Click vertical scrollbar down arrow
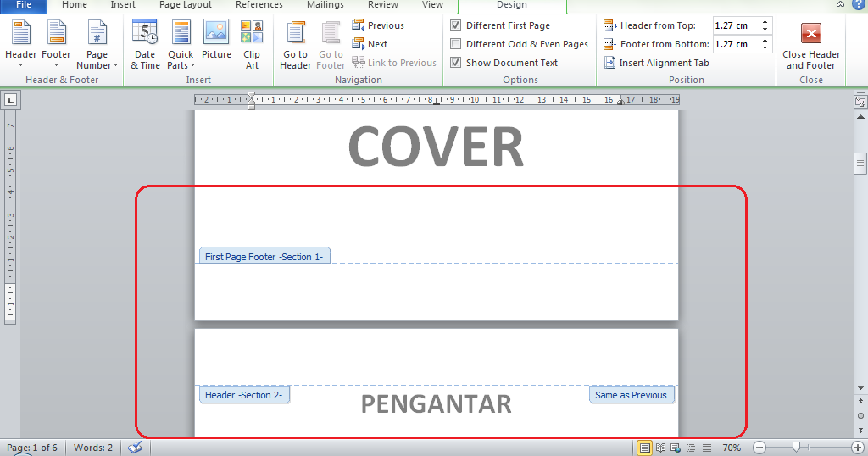Viewport: 868px width, 456px height. coord(860,387)
